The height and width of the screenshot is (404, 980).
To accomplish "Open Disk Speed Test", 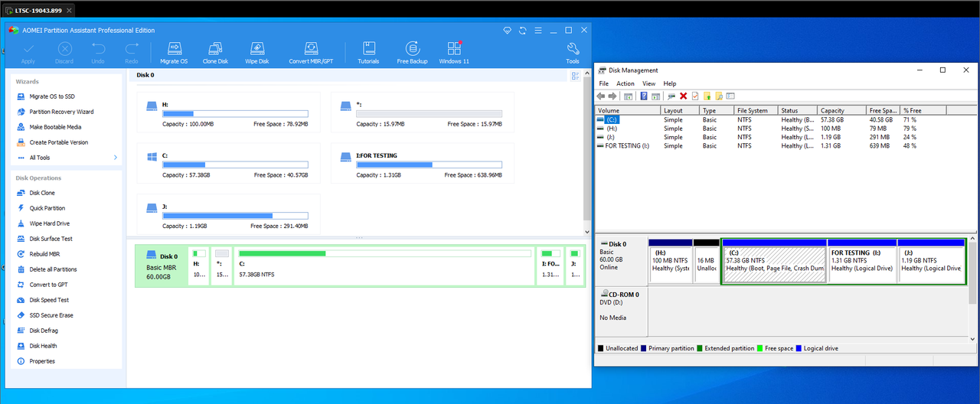I will (49, 300).
